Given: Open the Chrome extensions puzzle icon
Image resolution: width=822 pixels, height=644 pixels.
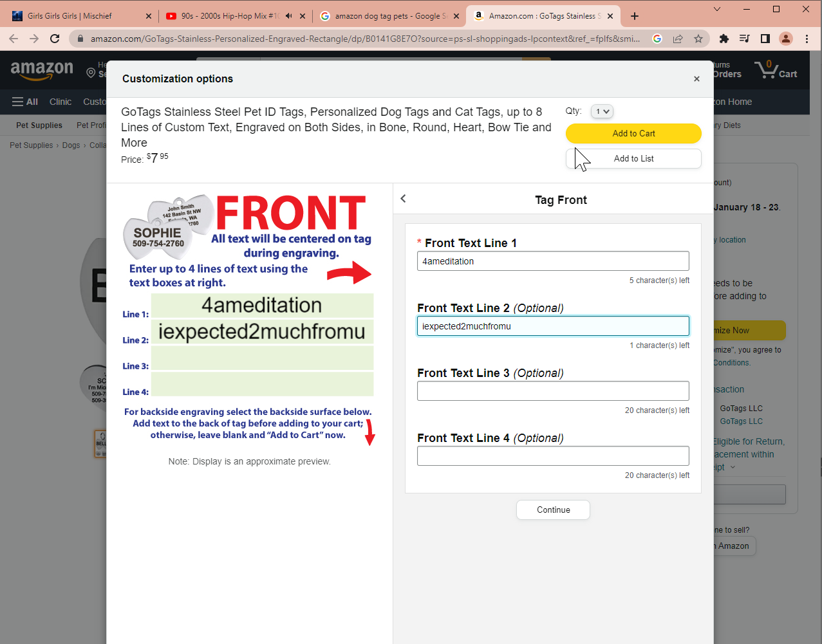Looking at the screenshot, I should point(724,39).
